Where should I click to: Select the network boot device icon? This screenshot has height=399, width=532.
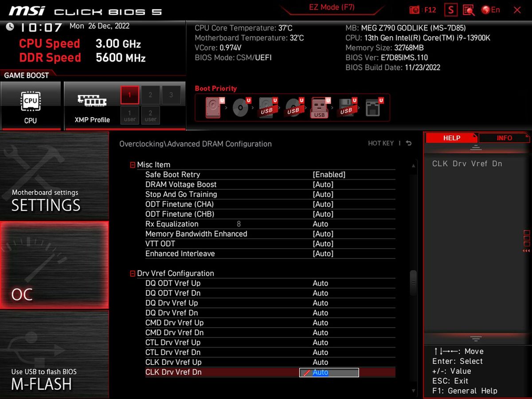point(374,107)
